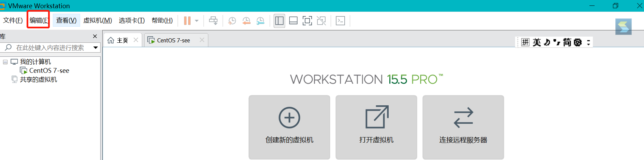This screenshot has height=160, width=644.
Task: Click 创建新的虚拟机 button
Action: (289, 127)
